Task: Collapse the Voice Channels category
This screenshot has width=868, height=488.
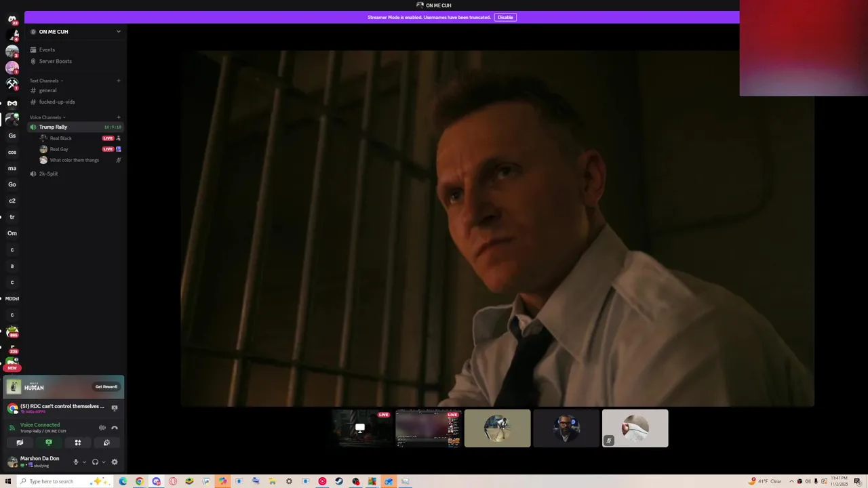Action: 47,117
